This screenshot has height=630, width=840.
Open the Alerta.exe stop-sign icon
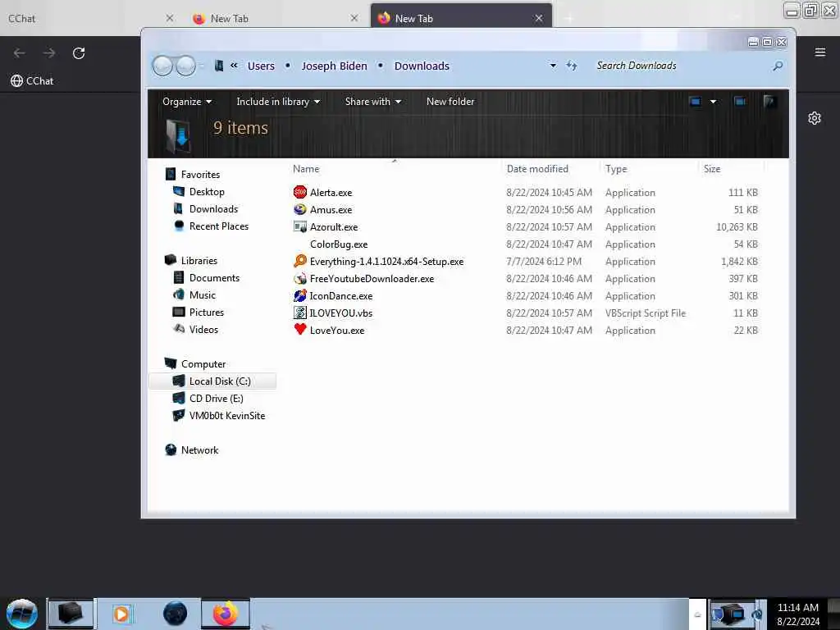(300, 192)
